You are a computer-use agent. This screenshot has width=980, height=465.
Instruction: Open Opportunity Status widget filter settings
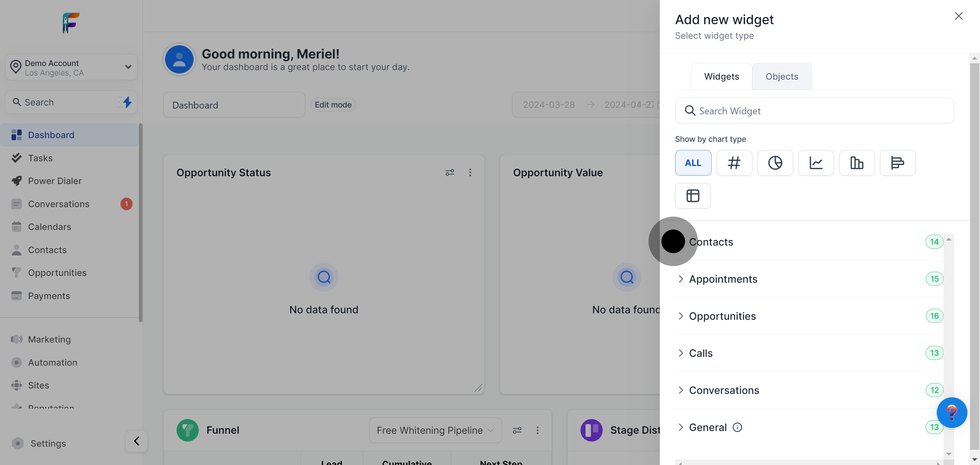tap(450, 172)
